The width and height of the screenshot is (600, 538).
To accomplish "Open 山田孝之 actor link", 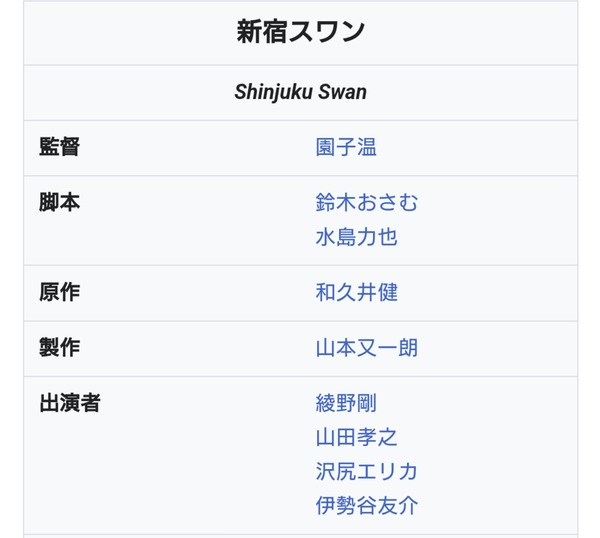I will (x=356, y=437).
